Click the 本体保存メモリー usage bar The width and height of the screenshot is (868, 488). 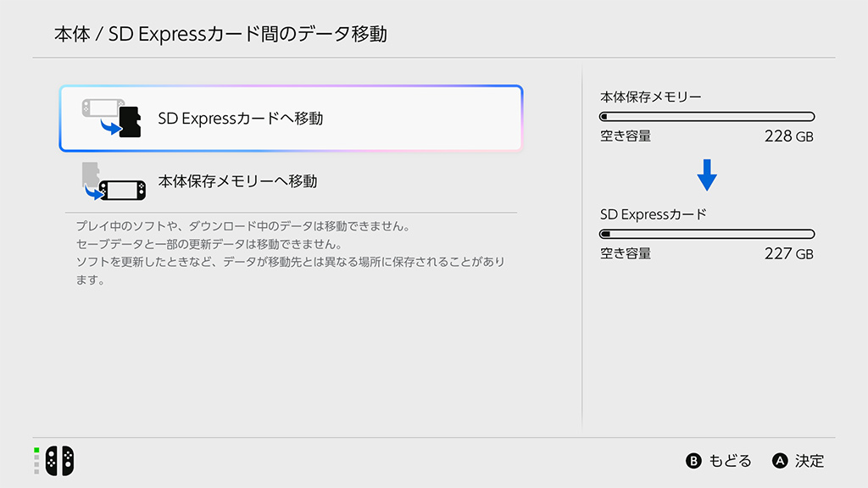click(707, 117)
